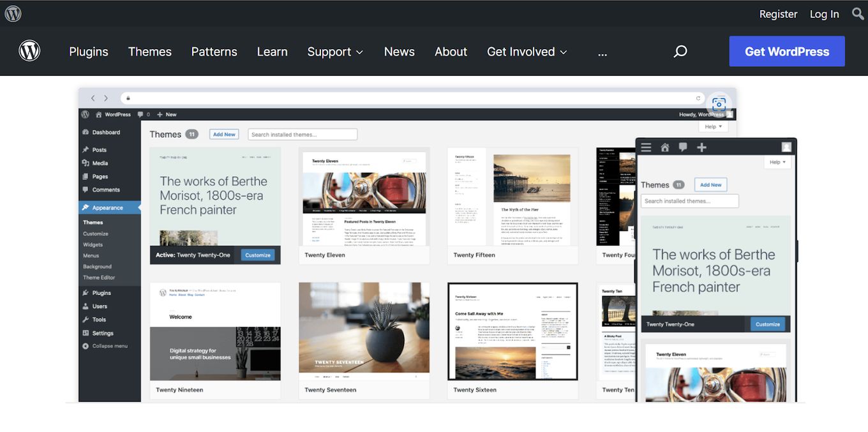
Task: Focus the mobile Search installed themes field
Action: click(690, 201)
